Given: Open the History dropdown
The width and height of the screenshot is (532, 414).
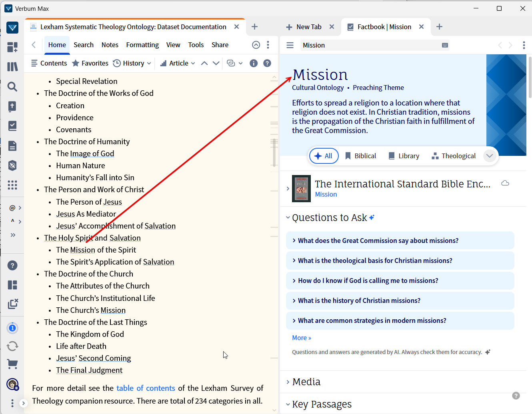Looking at the screenshot, I should (132, 63).
